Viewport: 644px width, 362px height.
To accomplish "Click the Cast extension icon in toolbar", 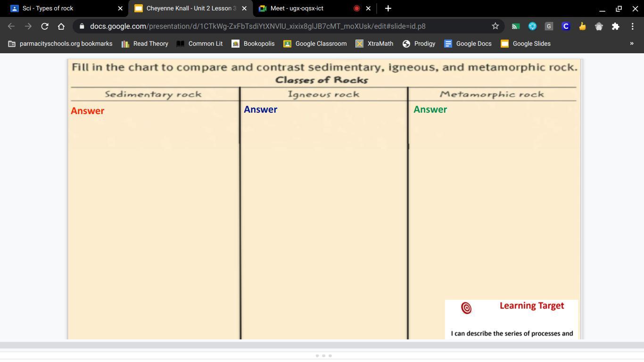I will [x=516, y=26].
